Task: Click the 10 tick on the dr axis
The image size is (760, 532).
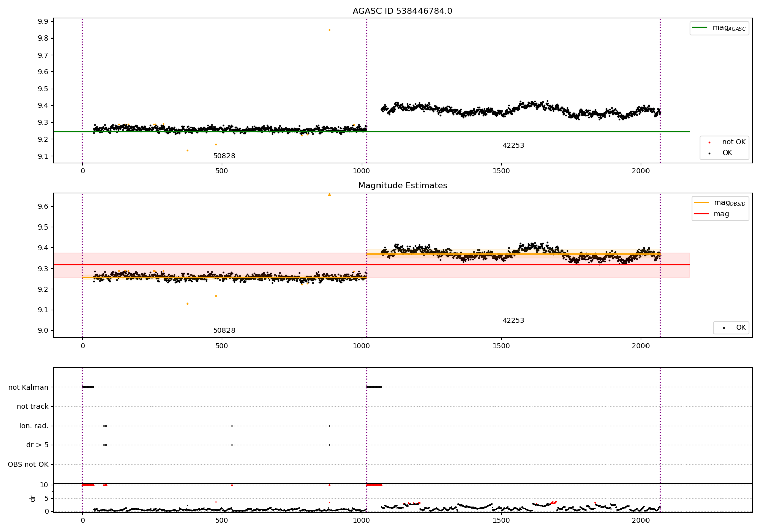Action: [x=44, y=485]
